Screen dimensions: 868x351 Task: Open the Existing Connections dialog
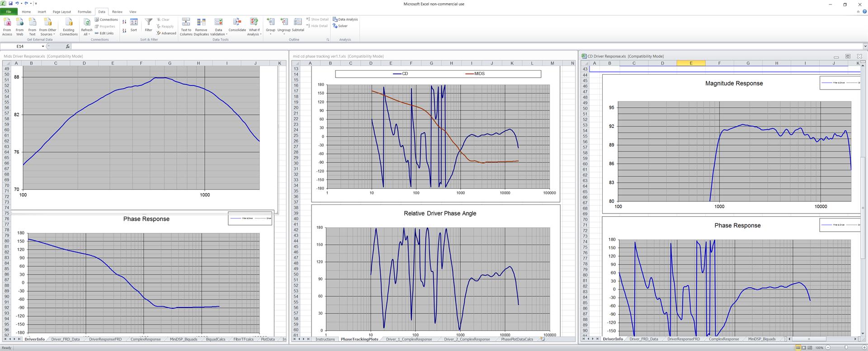click(x=69, y=27)
